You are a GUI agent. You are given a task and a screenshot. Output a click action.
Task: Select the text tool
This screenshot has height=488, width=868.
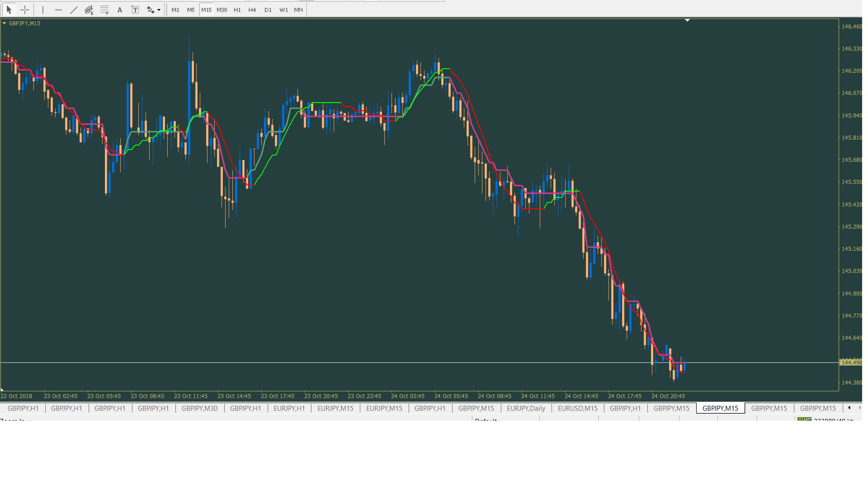click(120, 9)
